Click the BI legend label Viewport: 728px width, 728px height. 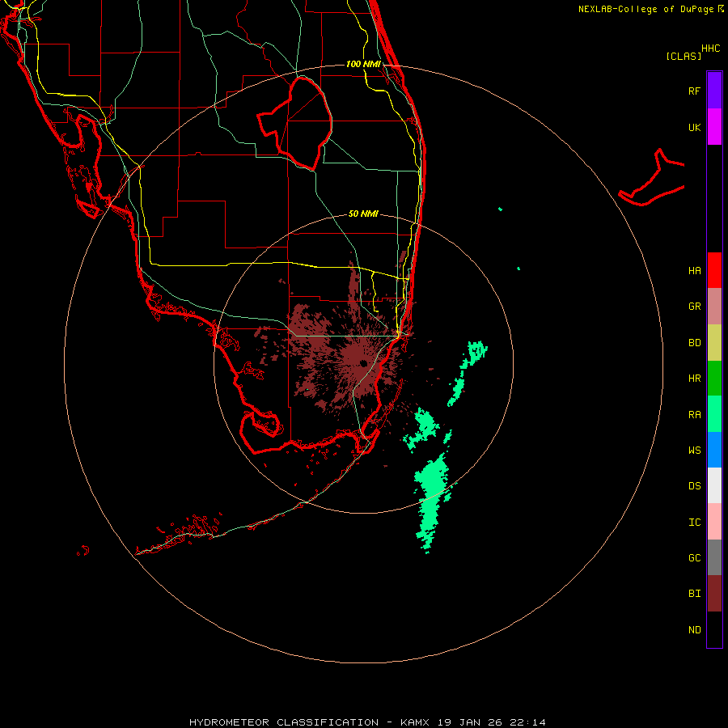click(x=694, y=594)
